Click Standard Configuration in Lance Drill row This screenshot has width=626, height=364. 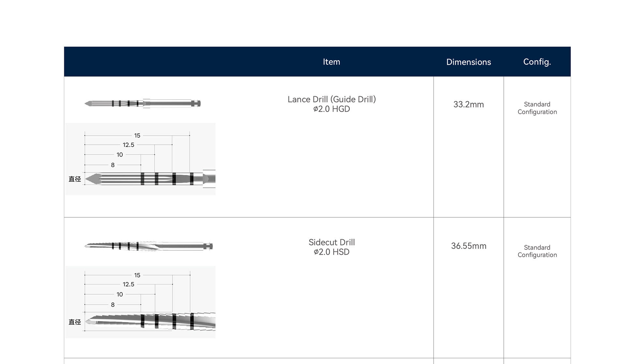coord(537,108)
